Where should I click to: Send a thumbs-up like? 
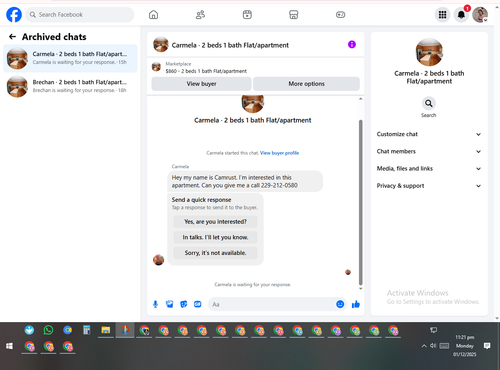pos(356,304)
